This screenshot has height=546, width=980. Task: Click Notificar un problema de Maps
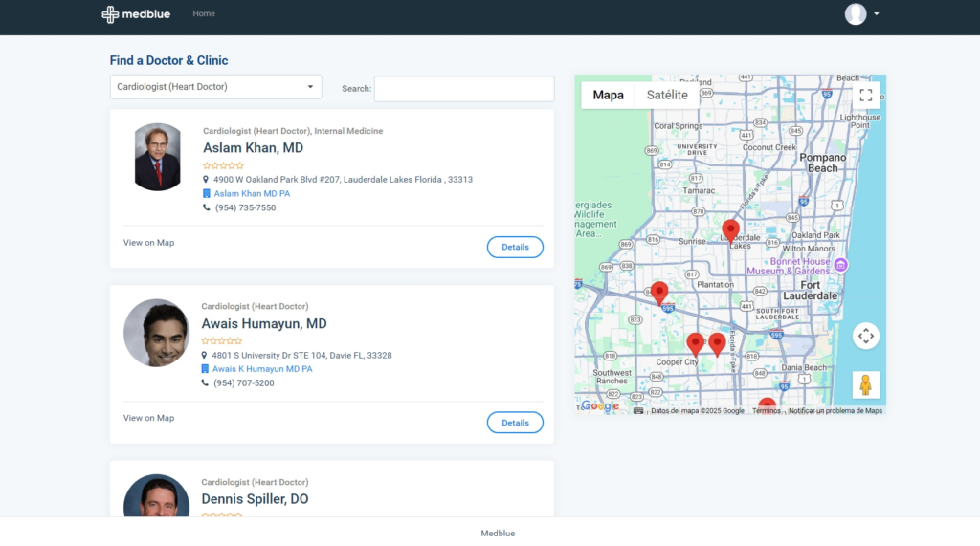[835, 411]
